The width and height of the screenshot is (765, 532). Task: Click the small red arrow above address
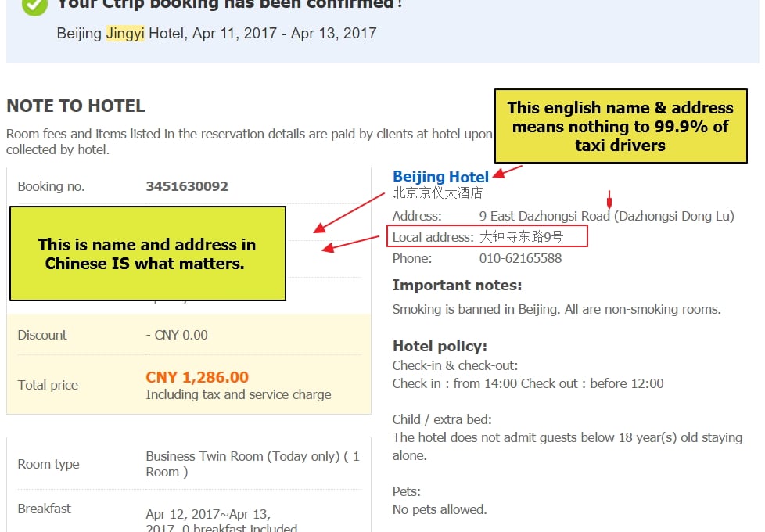(609, 199)
